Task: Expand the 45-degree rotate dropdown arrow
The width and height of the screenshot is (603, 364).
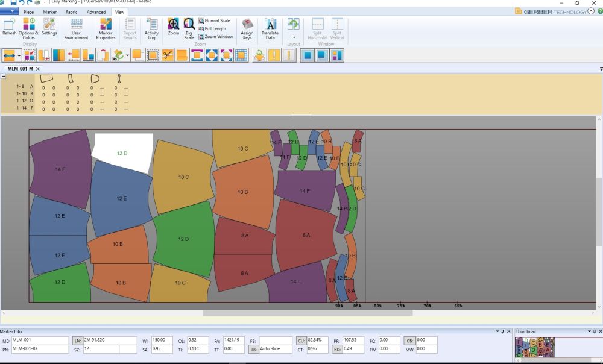Action: tap(127, 55)
